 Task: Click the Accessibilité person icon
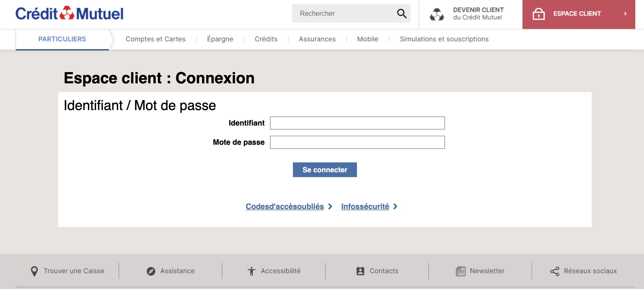click(x=251, y=271)
